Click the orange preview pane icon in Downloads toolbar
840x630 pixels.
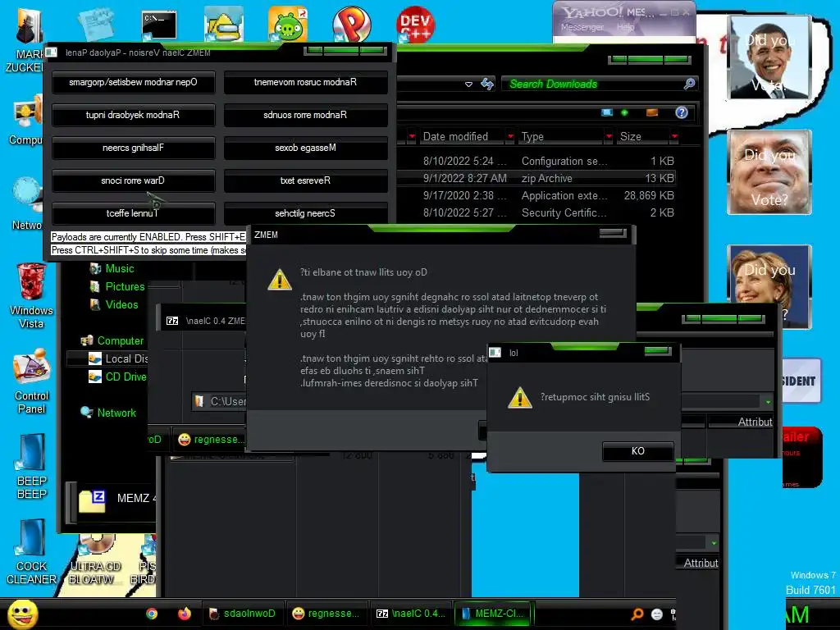pos(652,112)
